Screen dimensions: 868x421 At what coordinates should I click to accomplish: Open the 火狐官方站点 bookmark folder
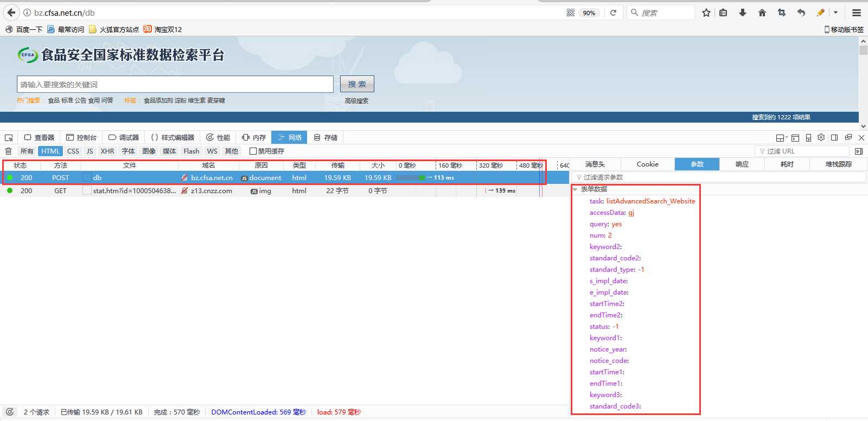pyautogui.click(x=114, y=29)
